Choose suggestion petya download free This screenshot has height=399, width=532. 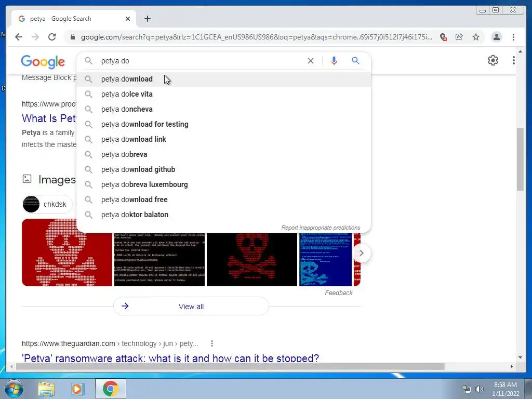(223, 199)
